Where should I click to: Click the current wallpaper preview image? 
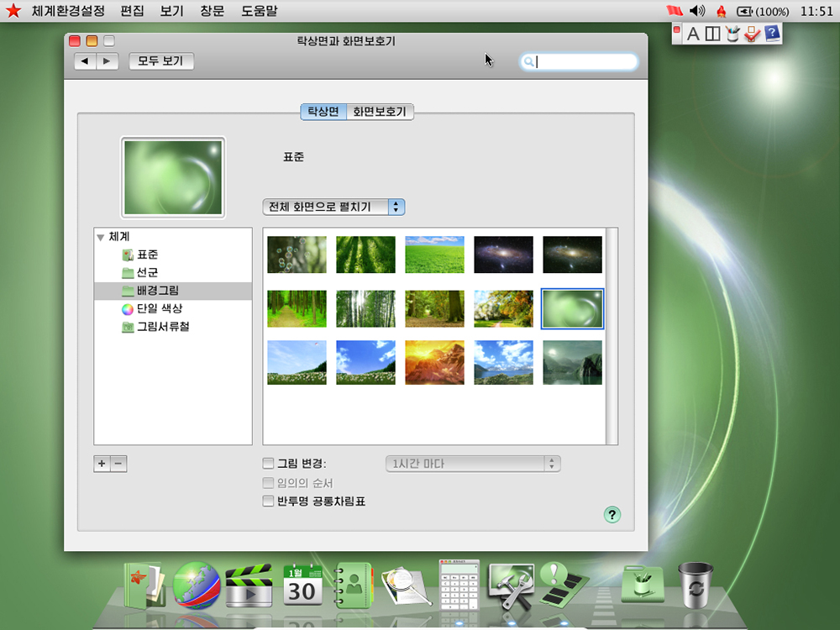pyautogui.click(x=173, y=177)
